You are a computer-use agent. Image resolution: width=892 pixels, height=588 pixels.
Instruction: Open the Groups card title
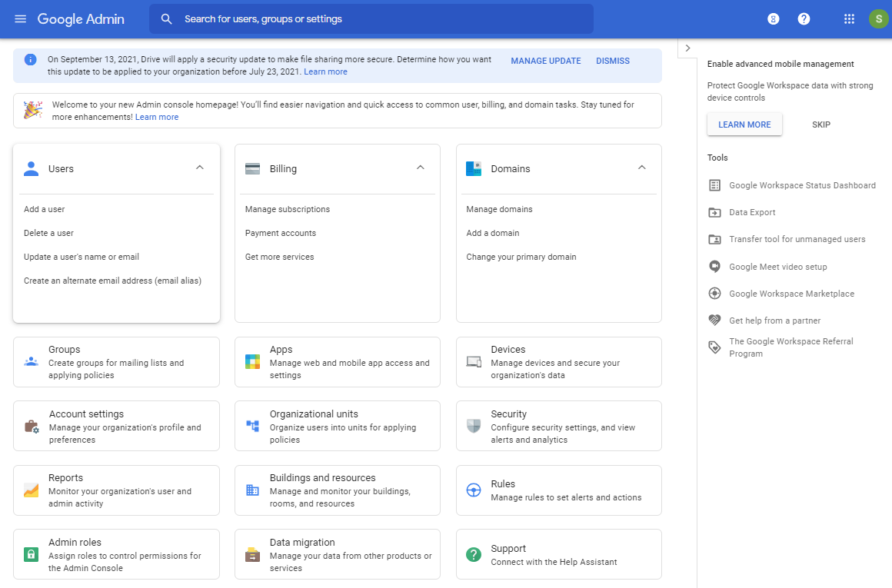tap(65, 350)
